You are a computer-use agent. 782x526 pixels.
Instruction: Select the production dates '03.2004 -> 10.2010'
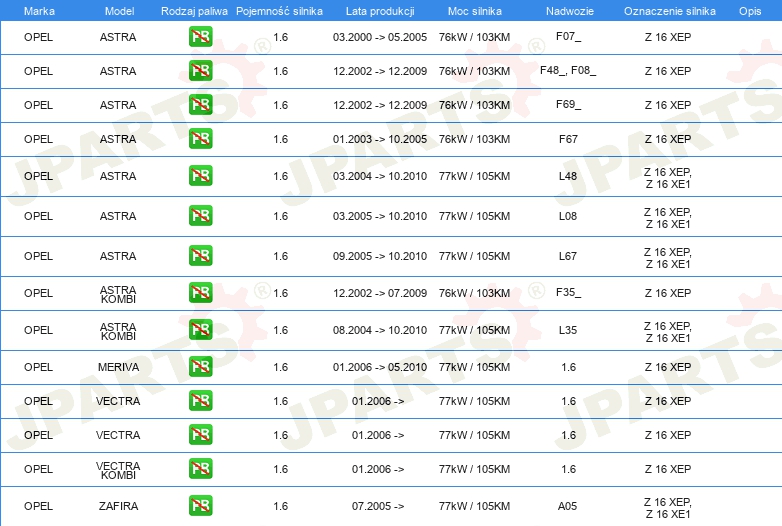pyautogui.click(x=380, y=176)
